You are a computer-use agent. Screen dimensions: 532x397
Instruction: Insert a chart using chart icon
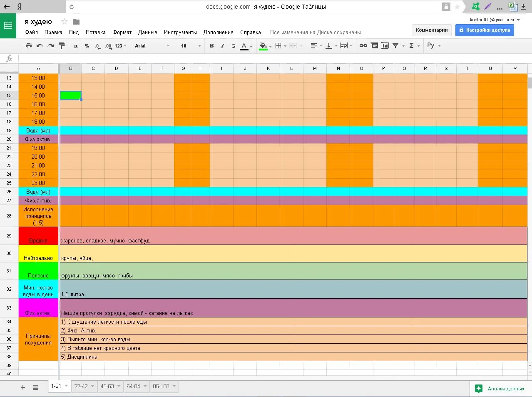pyautogui.click(x=385, y=46)
